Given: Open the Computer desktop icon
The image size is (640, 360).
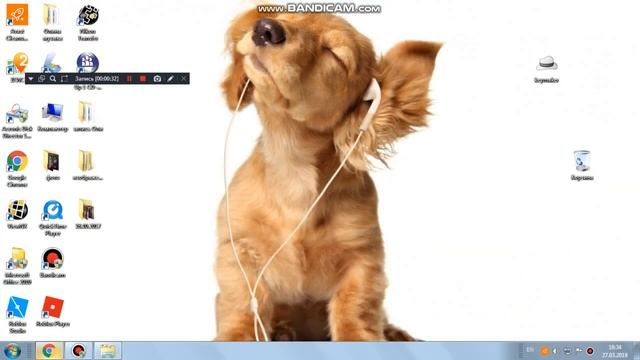Looking at the screenshot, I should (53, 117).
